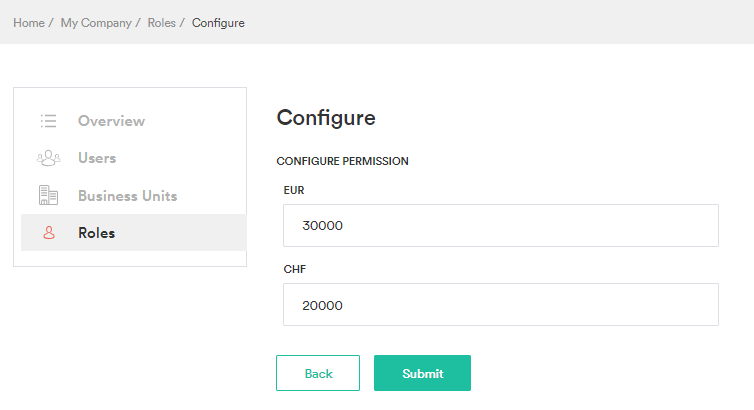Open the Roles breadcrumb link

[162, 23]
